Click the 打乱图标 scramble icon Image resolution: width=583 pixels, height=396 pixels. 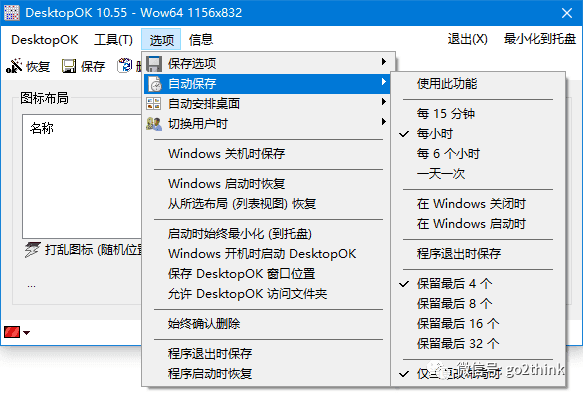tap(32, 249)
